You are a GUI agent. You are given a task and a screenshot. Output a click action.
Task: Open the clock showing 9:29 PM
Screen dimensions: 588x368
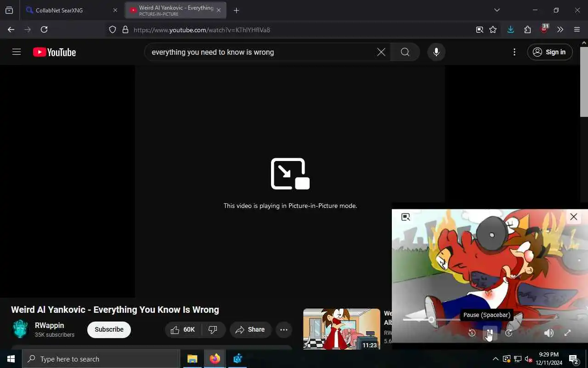coord(549,359)
